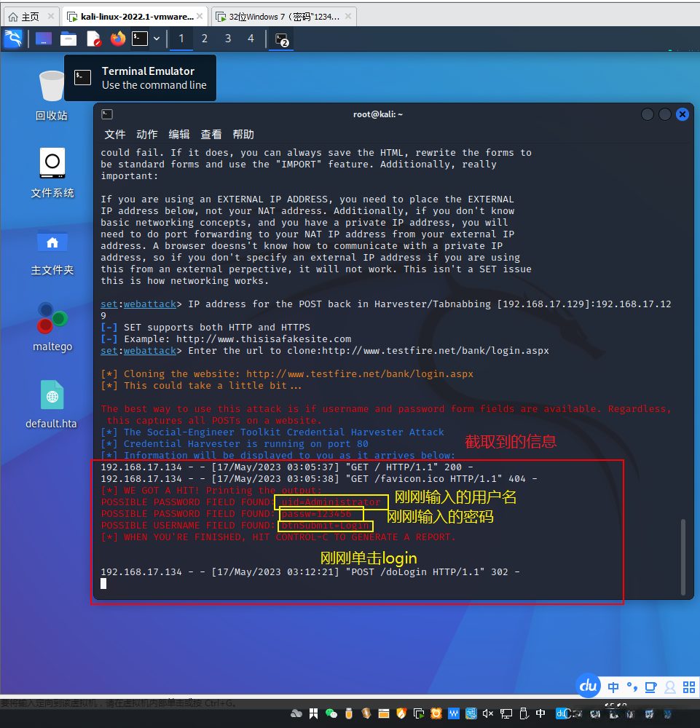The width and height of the screenshot is (700, 728).
Task: Switch to the 主页 VMware tab
Action: (30, 17)
